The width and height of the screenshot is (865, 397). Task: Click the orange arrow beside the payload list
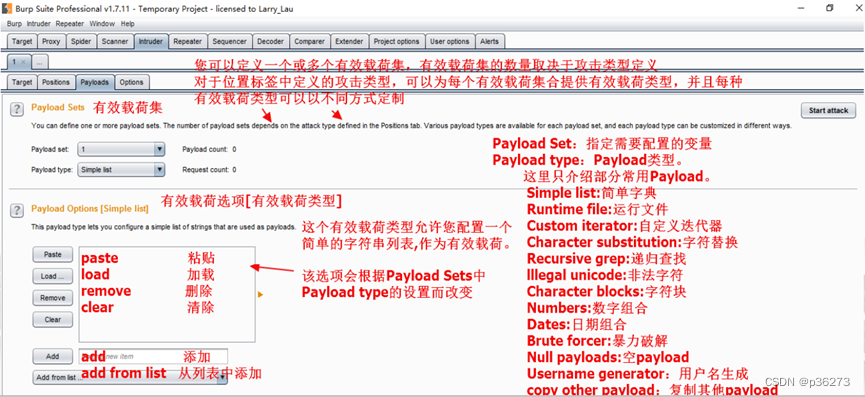(260, 295)
